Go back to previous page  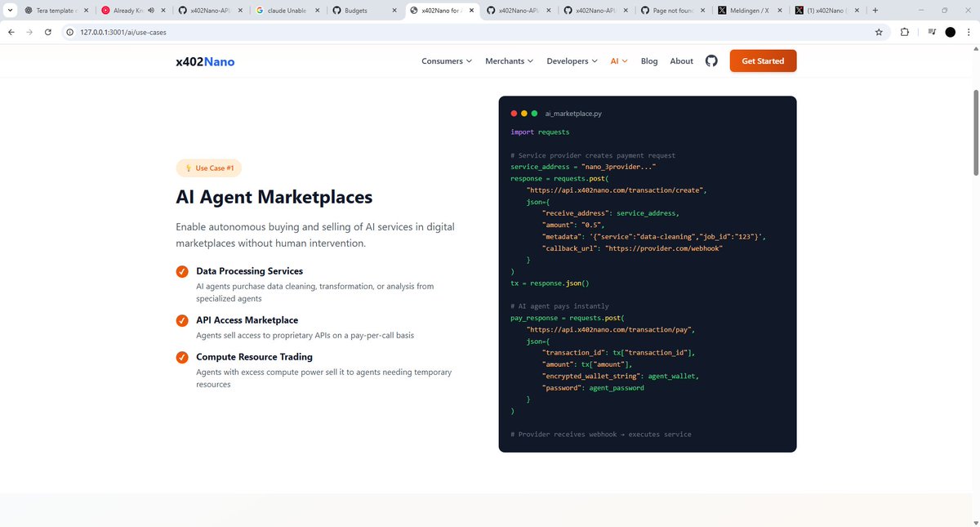tap(11, 32)
